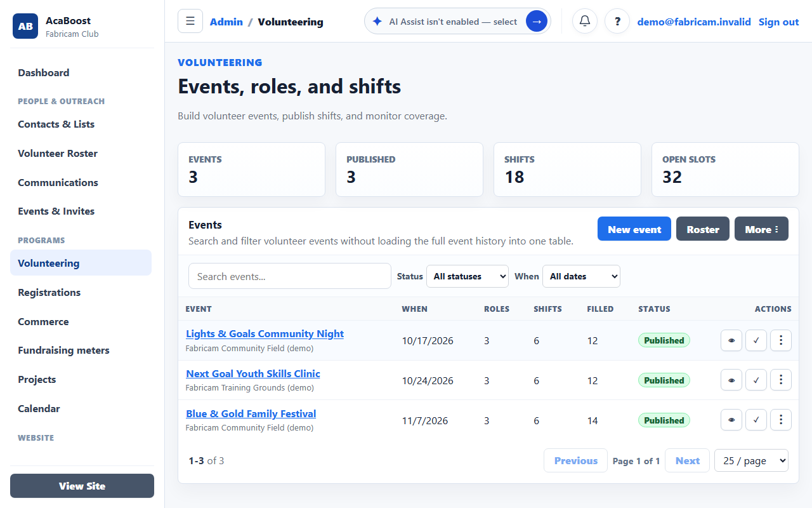The width and height of the screenshot is (812, 508).
Task: Open Projects in the sidebar
Action: (x=81, y=380)
